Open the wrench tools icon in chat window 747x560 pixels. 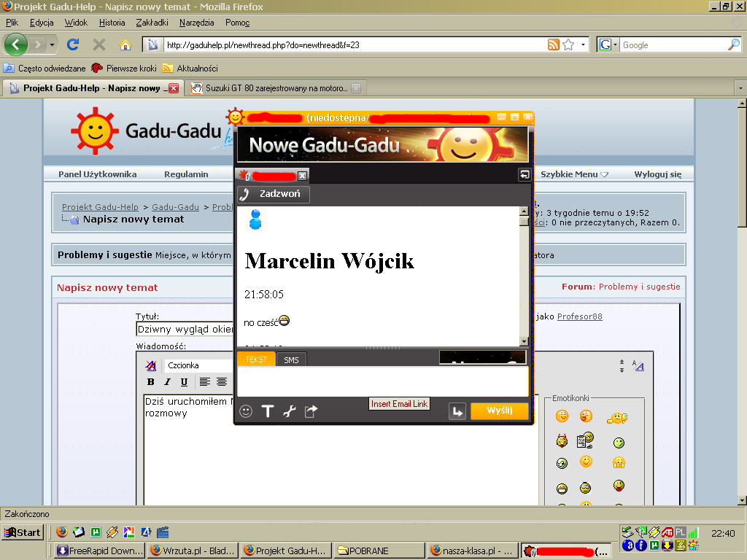[x=290, y=411]
